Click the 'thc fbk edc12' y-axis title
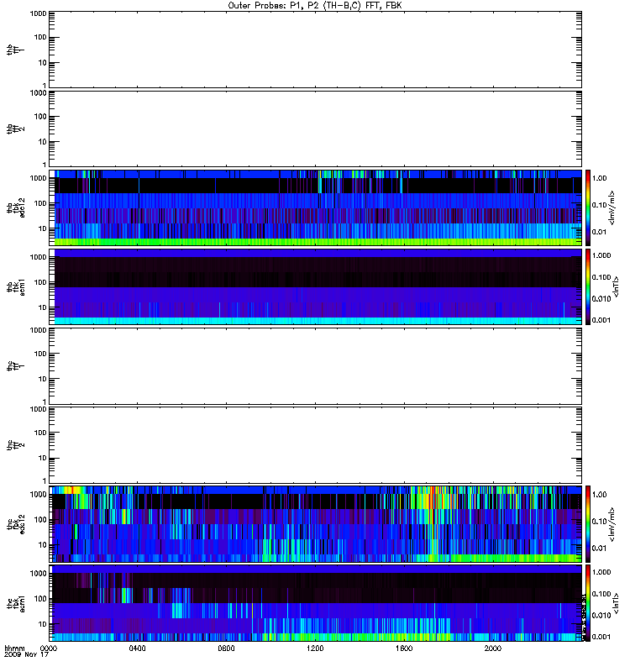 pos(16,524)
